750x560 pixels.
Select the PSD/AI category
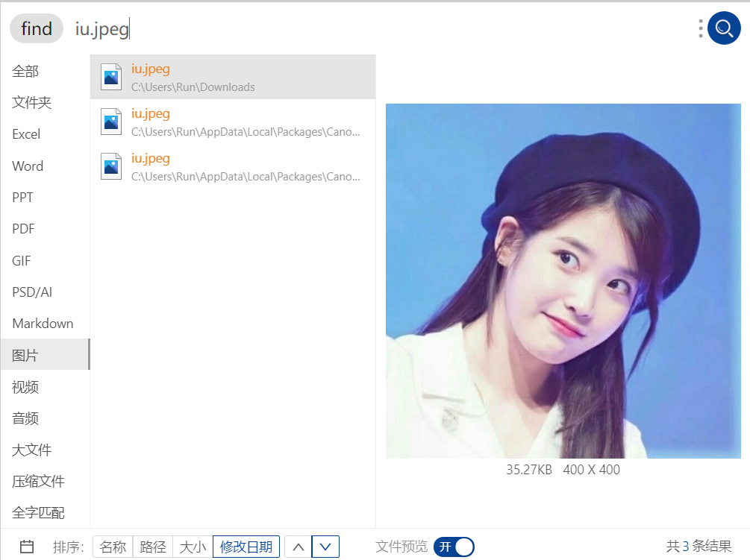tap(31, 292)
